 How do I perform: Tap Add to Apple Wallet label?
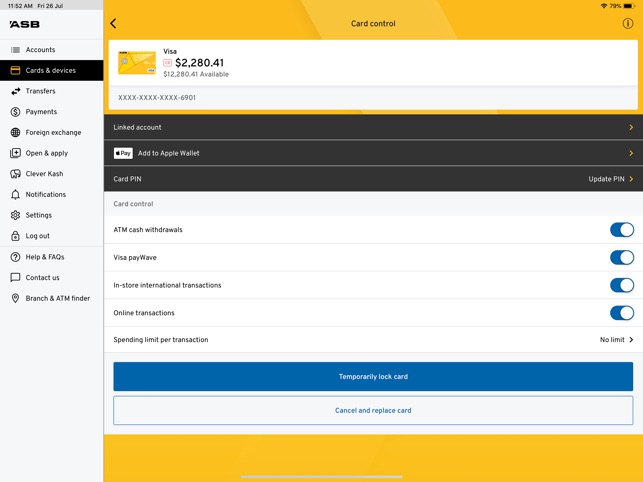(169, 153)
